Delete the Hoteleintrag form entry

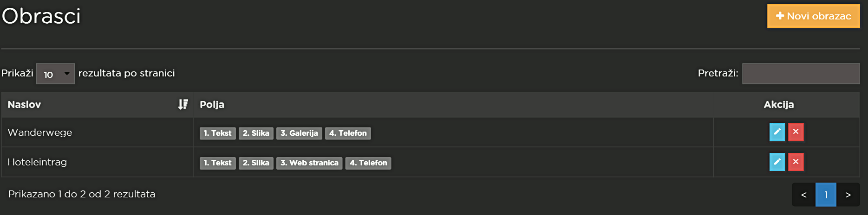(x=796, y=162)
